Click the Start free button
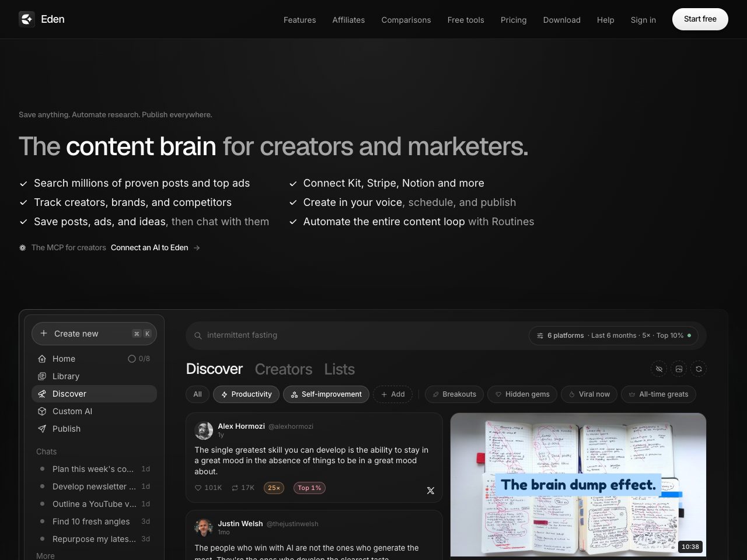 (700, 19)
